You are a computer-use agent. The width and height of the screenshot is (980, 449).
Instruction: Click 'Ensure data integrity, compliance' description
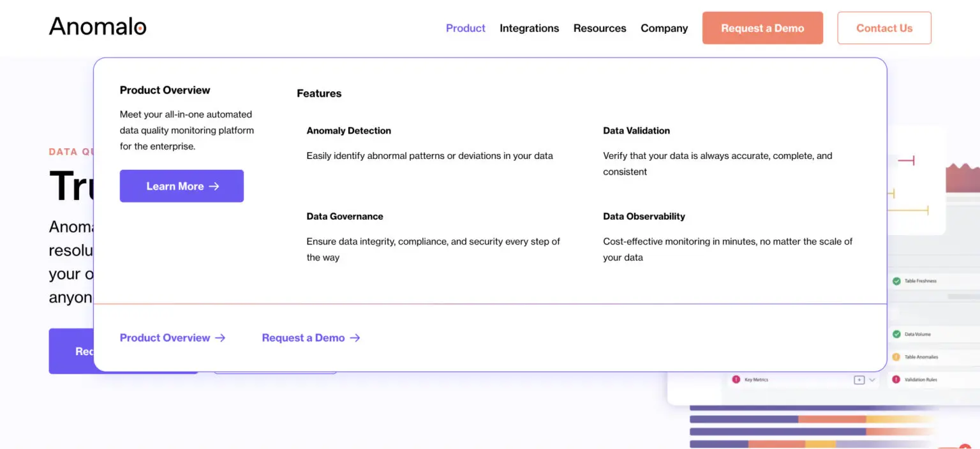coord(433,250)
